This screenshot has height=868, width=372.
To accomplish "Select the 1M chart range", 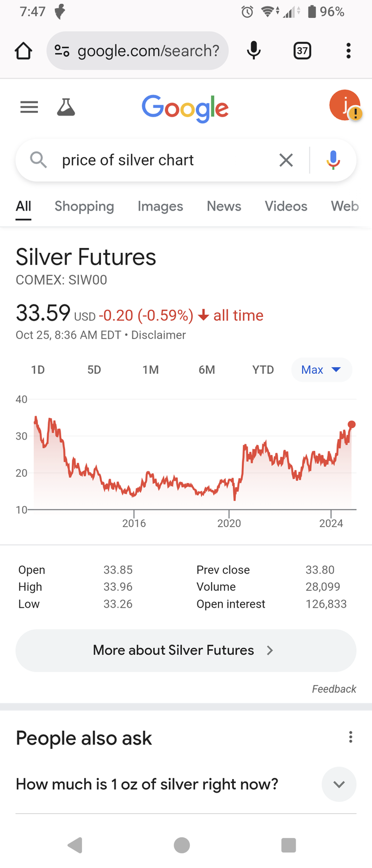I will pos(151,370).
